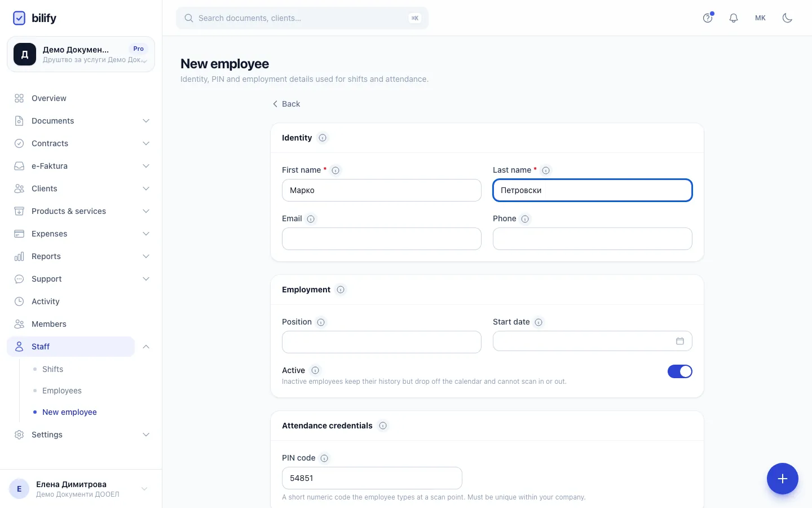The image size is (812, 508).
Task: Click info icon beside First name label
Action: [x=336, y=170]
